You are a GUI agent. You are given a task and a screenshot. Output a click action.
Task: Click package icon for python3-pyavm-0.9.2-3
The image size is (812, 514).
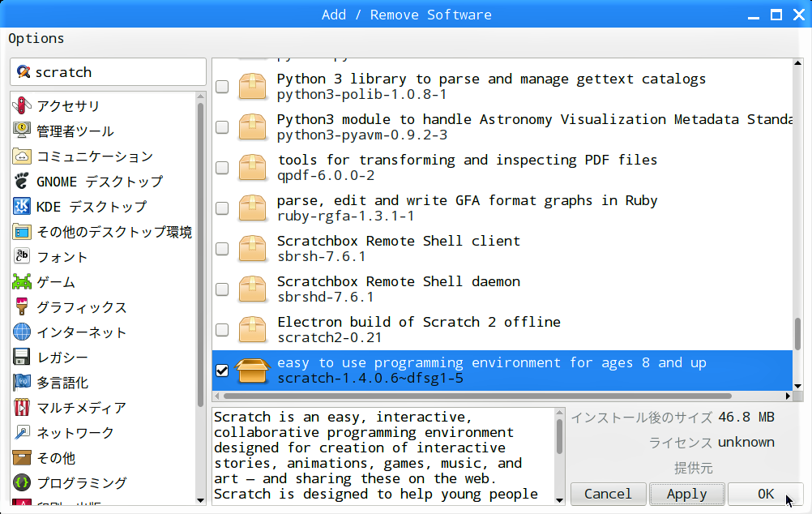(x=252, y=126)
